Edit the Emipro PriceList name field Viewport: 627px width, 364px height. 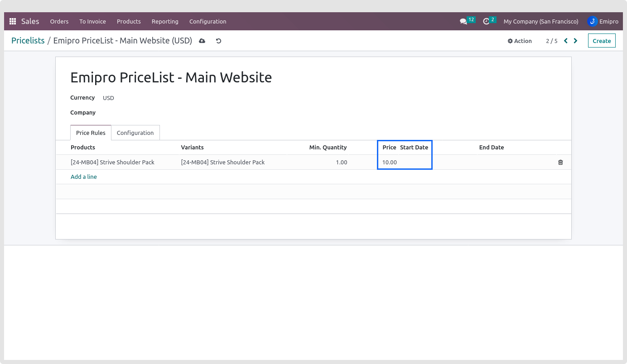[171, 77]
